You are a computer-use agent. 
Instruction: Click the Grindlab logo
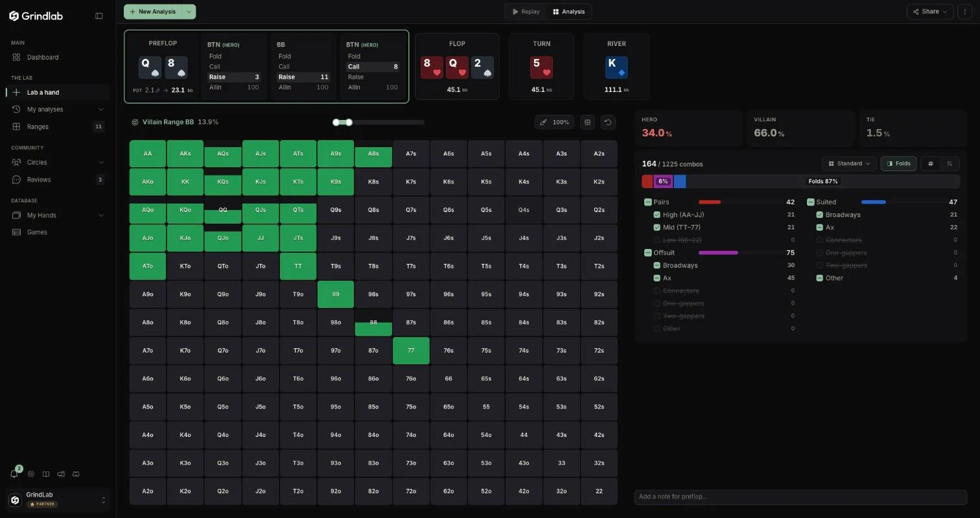[x=36, y=16]
